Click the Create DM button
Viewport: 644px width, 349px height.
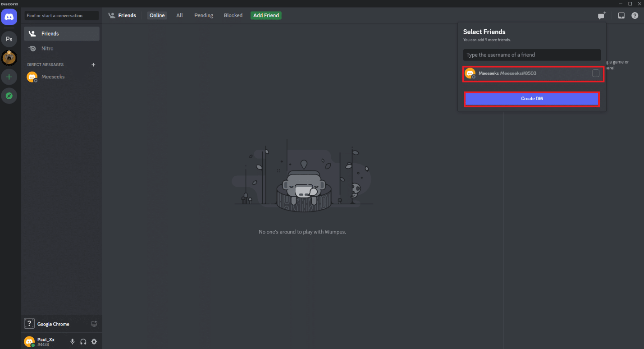pyautogui.click(x=532, y=99)
